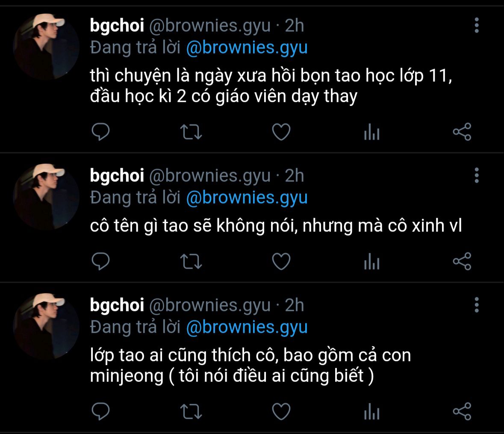The image size is (504, 434).
Task: Like the tweet mentioning 'cô xinh vl'
Action: (281, 261)
